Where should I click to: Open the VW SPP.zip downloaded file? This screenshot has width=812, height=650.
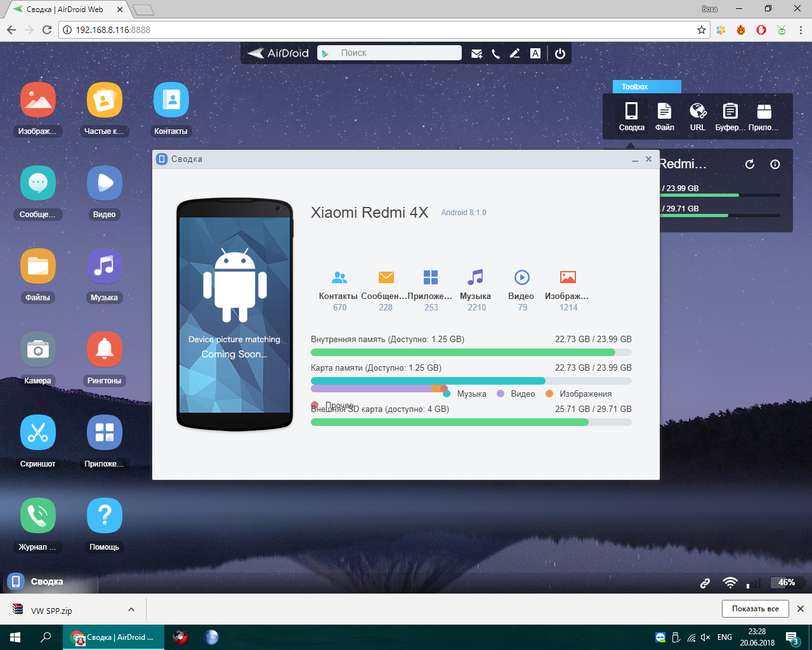point(51,611)
